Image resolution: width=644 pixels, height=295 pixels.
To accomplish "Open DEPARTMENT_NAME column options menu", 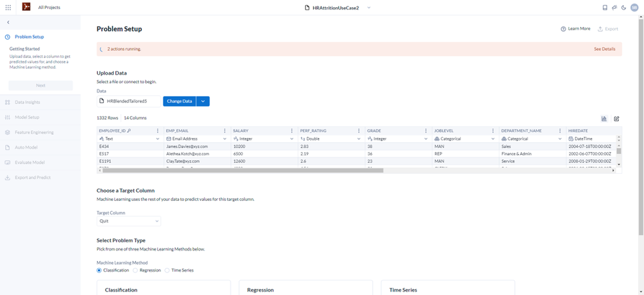I will point(560,131).
